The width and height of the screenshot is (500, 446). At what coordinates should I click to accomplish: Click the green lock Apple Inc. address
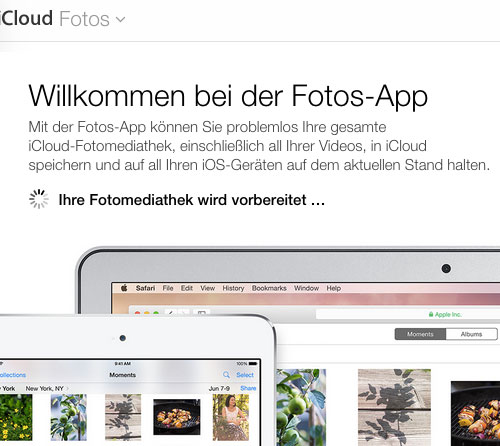click(x=445, y=314)
